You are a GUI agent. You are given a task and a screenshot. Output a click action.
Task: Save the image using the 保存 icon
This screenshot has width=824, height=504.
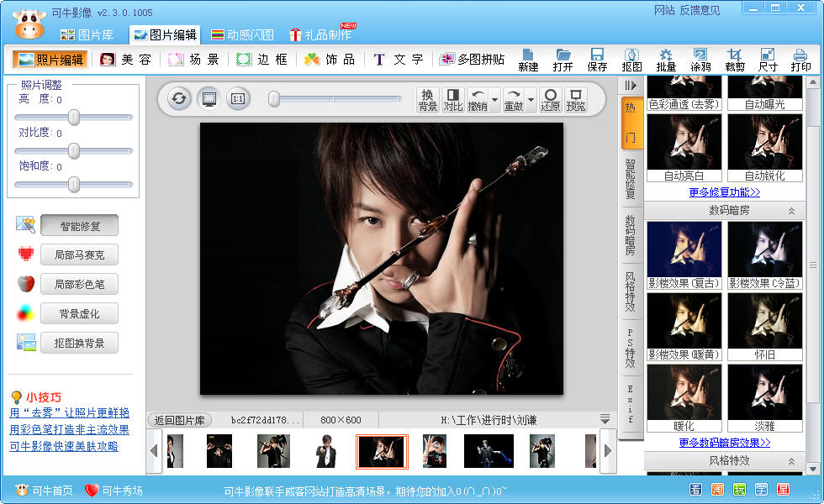point(597,60)
